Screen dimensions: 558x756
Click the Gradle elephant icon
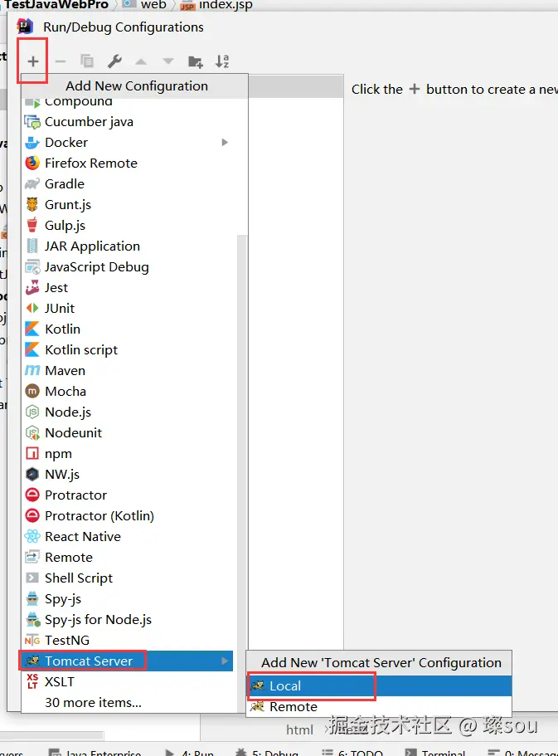pos(32,183)
